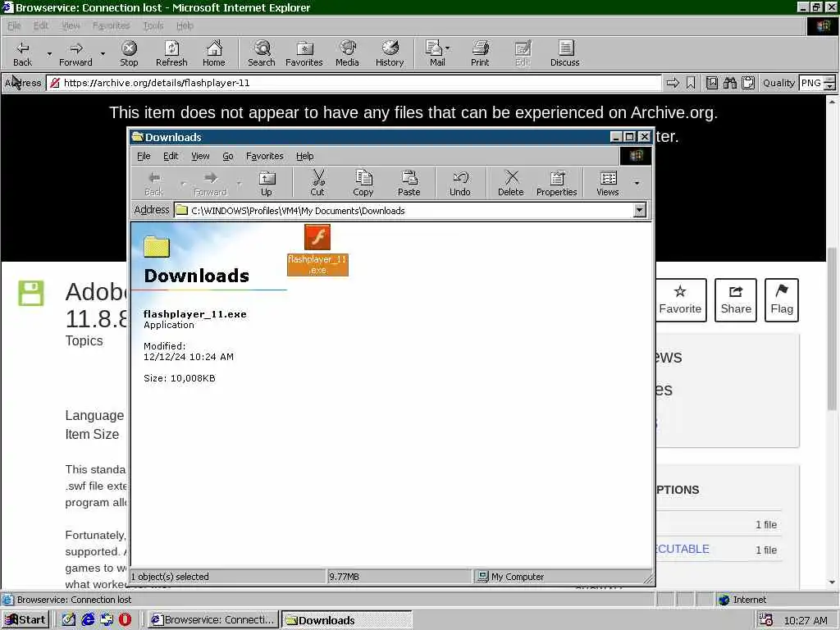
Task: Click the Internet Explorer vertical scrollbar thumb
Action: (832, 329)
